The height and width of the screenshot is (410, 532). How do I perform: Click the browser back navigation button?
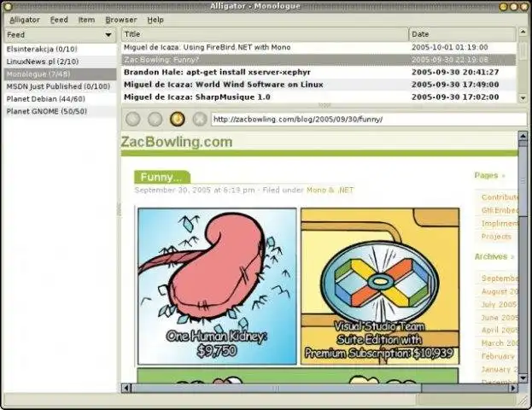pyautogui.click(x=132, y=119)
